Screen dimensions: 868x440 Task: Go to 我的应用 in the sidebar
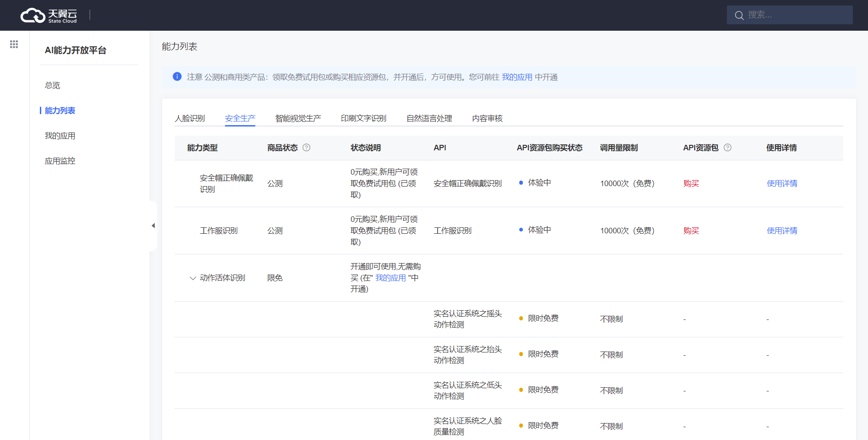(x=60, y=136)
